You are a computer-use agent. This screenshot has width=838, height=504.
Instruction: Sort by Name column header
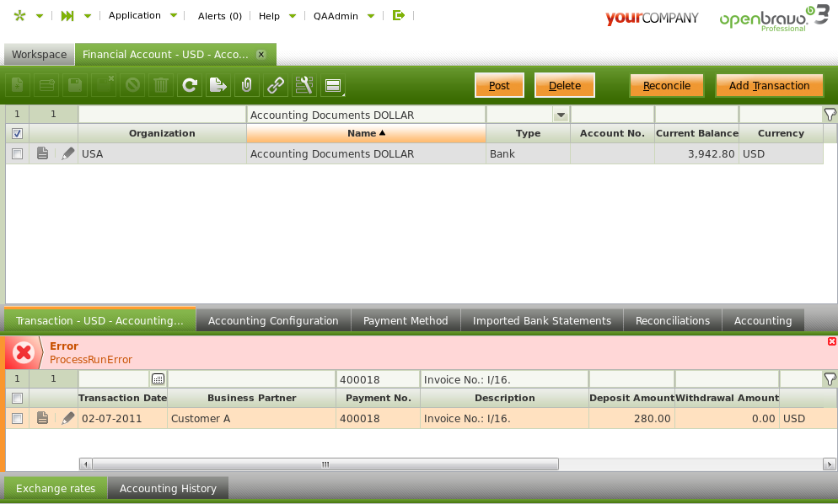pyautogui.click(x=366, y=133)
